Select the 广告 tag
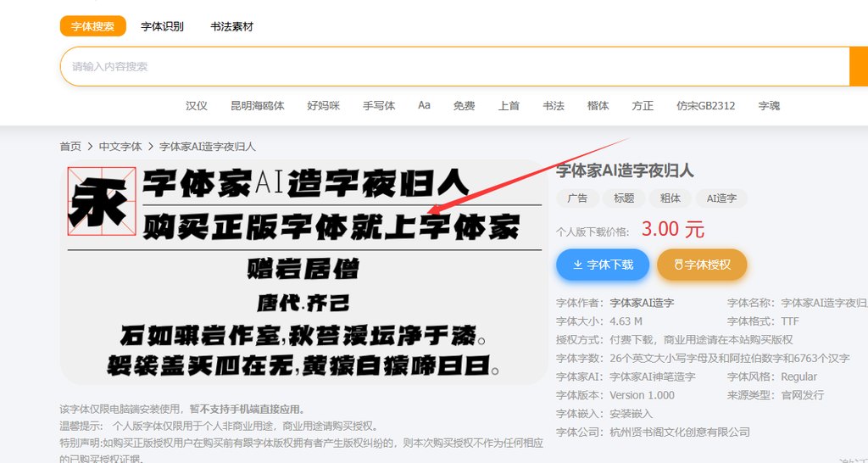This screenshot has height=463, width=868. pos(578,198)
